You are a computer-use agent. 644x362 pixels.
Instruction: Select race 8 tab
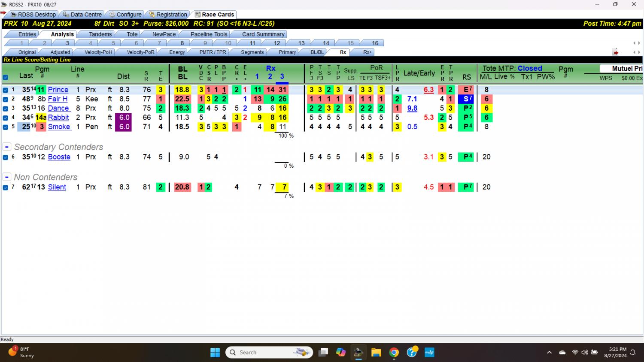[182, 43]
